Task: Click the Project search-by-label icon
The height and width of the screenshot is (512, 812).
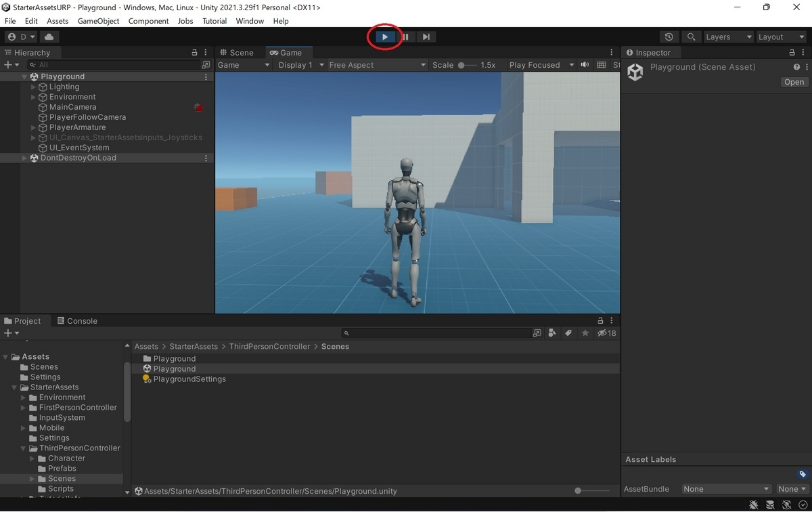Action: (568, 333)
